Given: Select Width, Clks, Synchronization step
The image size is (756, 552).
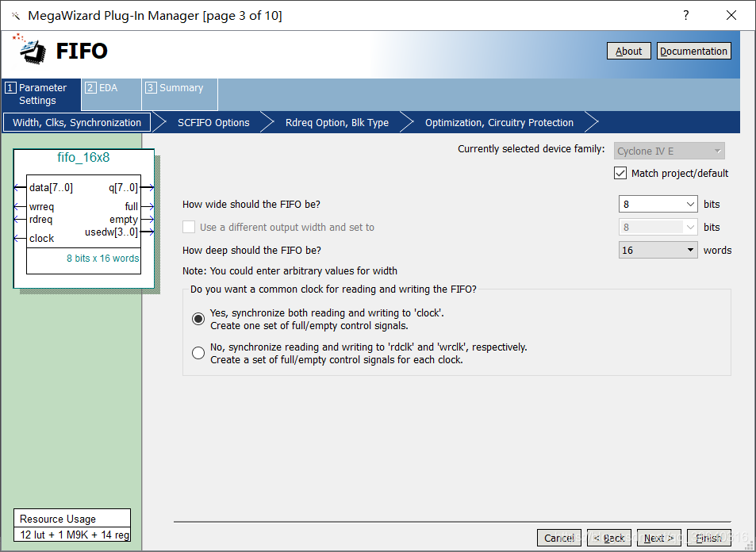Looking at the screenshot, I should [77, 122].
